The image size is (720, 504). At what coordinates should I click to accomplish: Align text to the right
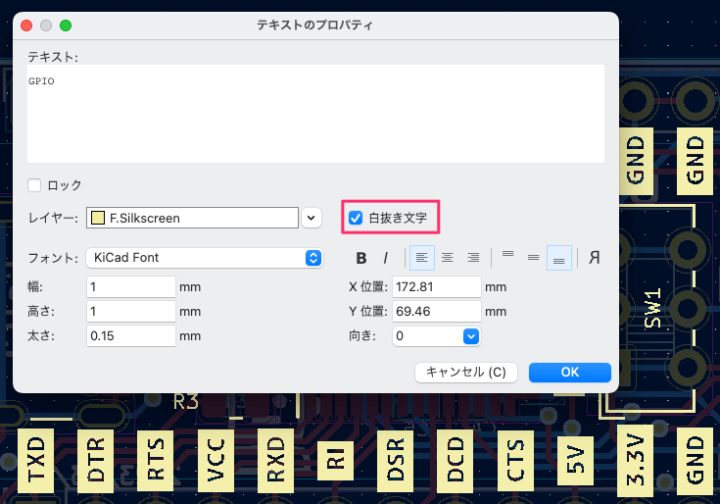click(x=474, y=258)
